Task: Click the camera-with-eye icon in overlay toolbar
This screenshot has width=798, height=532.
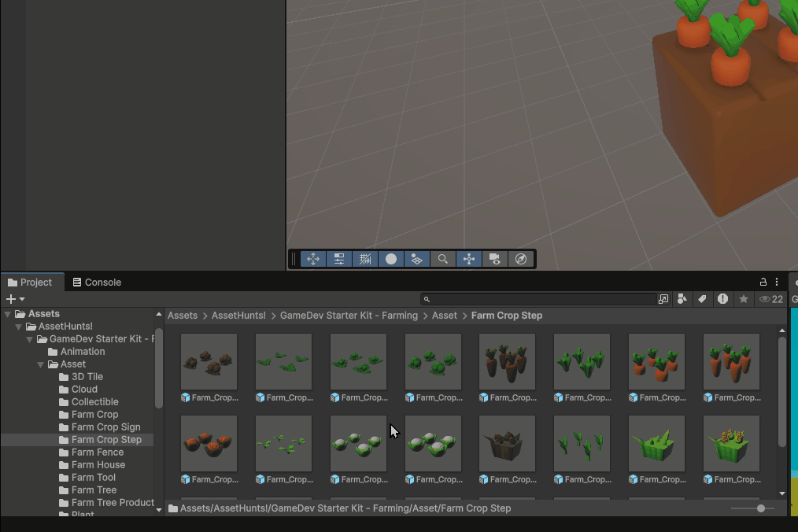Action: (x=494, y=259)
